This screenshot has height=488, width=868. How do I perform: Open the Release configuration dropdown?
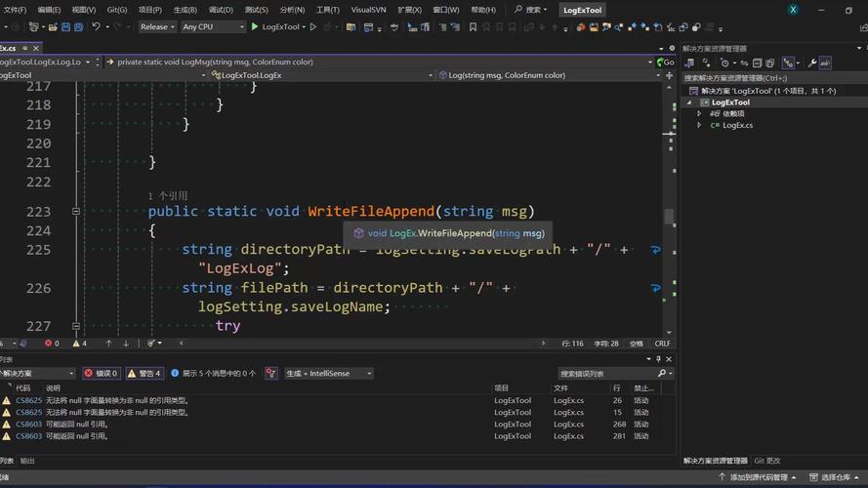[x=157, y=26]
